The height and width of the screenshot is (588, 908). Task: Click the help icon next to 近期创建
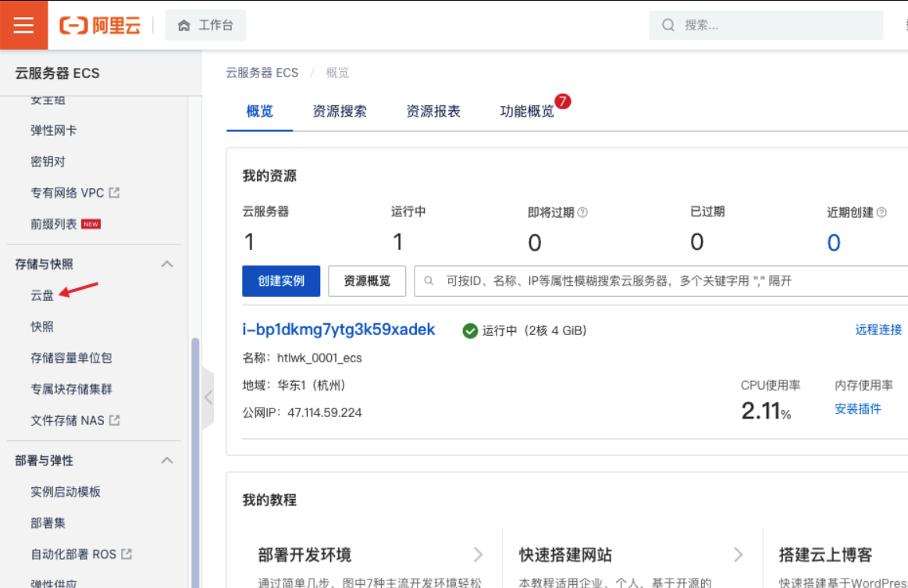881,212
